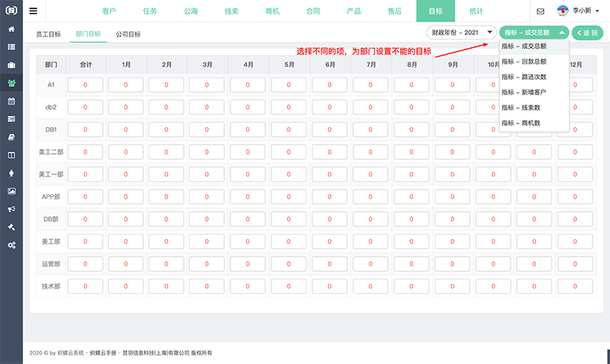Click the 6月 column header
The width and height of the screenshot is (610, 364).
[330, 65]
